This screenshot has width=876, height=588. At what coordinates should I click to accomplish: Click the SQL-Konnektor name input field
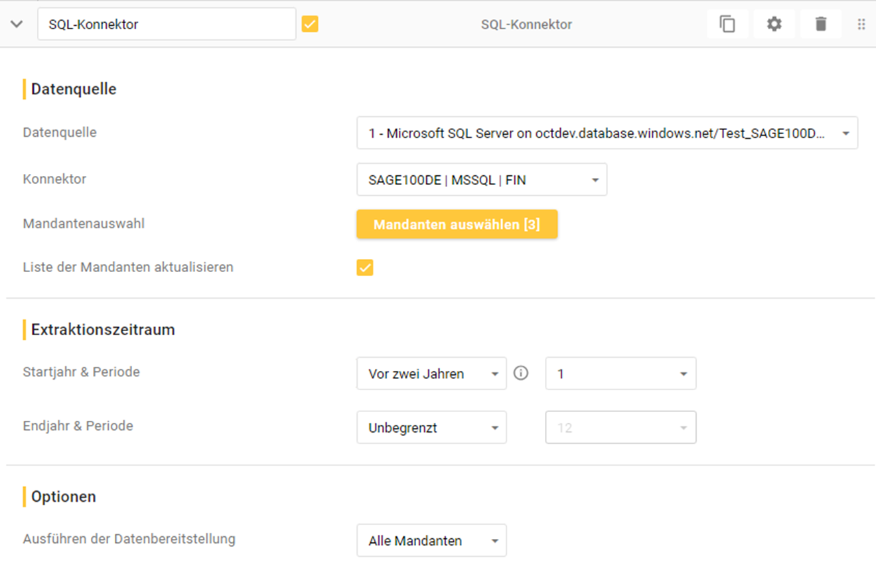166,25
